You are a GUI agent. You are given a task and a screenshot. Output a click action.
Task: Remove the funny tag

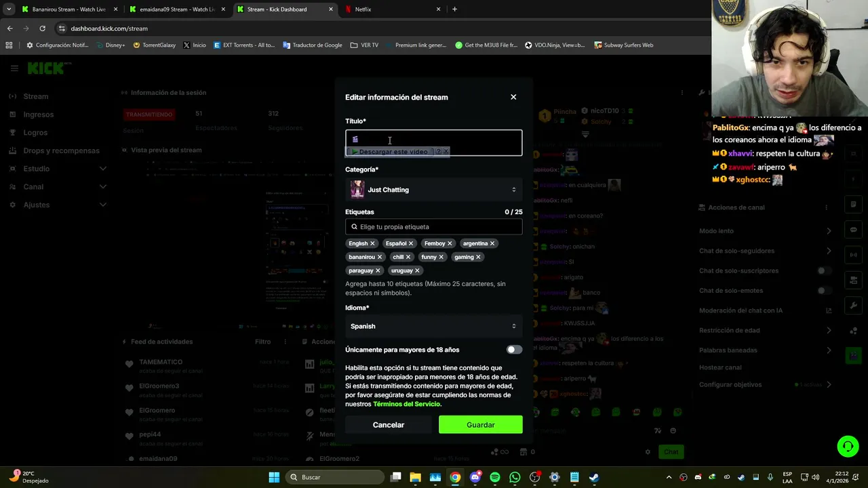[x=441, y=257]
